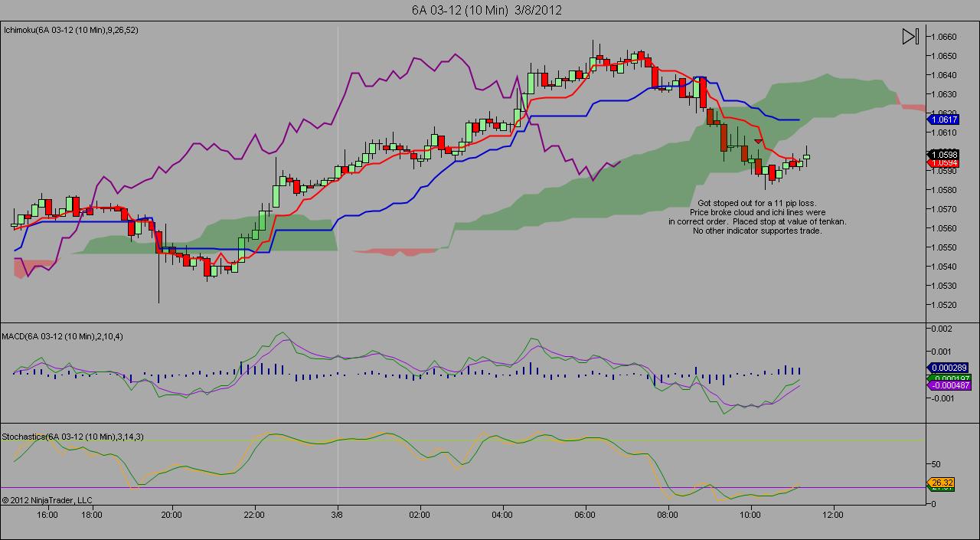This screenshot has width=980, height=540.
Task: Click the blue 1.0617 price marker
Action: click(943, 119)
